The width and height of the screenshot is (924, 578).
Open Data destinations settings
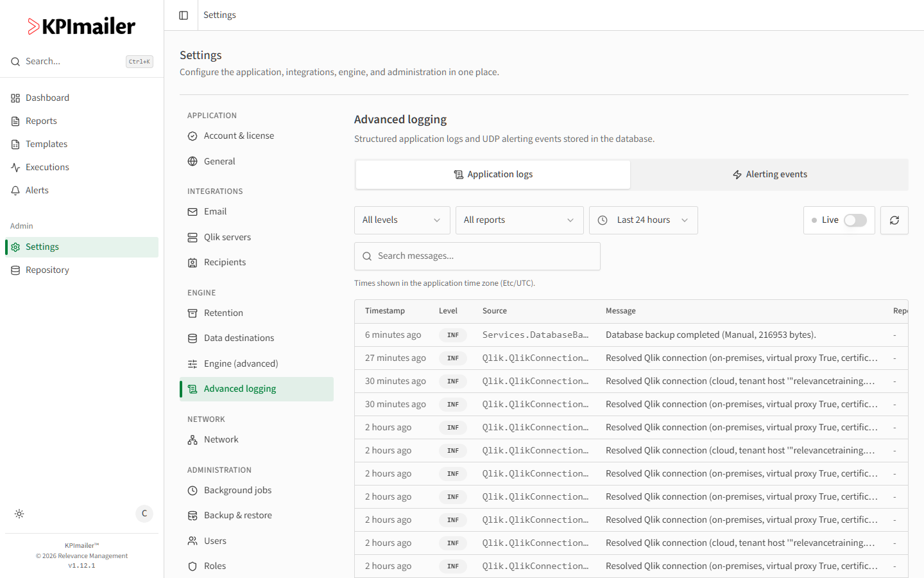click(x=257, y=338)
